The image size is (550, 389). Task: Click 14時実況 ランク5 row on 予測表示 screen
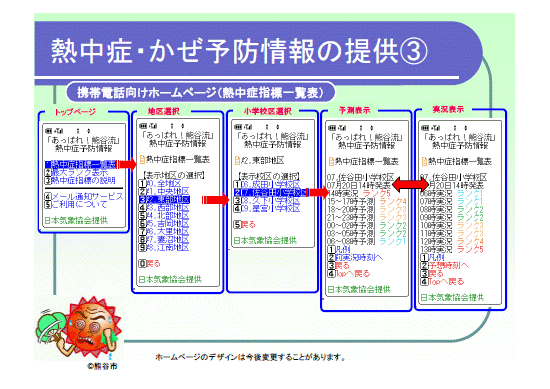[358, 193]
